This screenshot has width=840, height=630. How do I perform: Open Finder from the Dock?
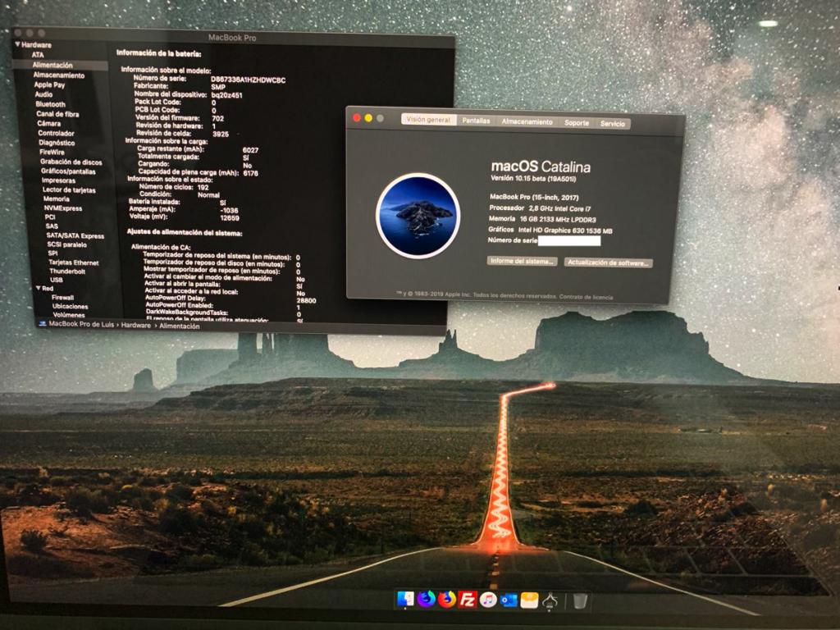pyautogui.click(x=405, y=599)
